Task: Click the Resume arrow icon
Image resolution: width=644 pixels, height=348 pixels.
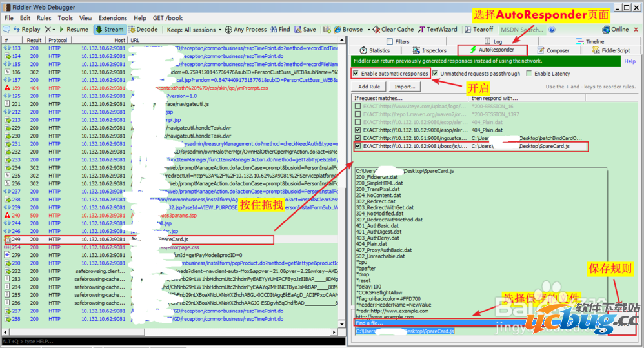Action: point(61,30)
